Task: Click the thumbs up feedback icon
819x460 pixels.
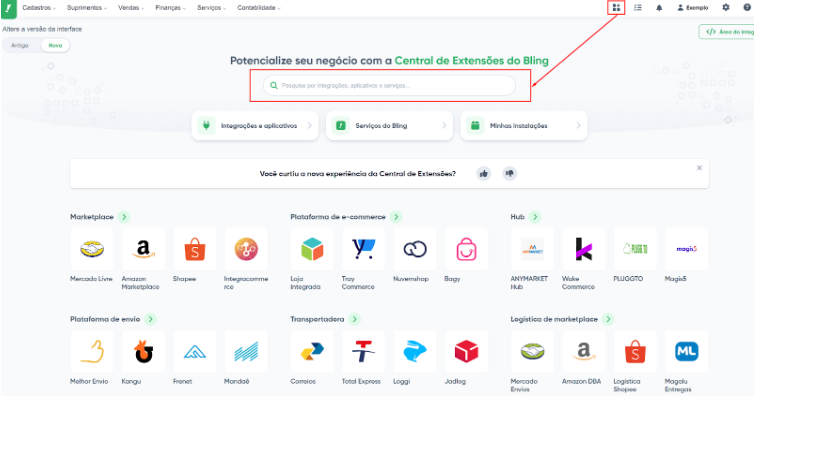Action: 484,173
